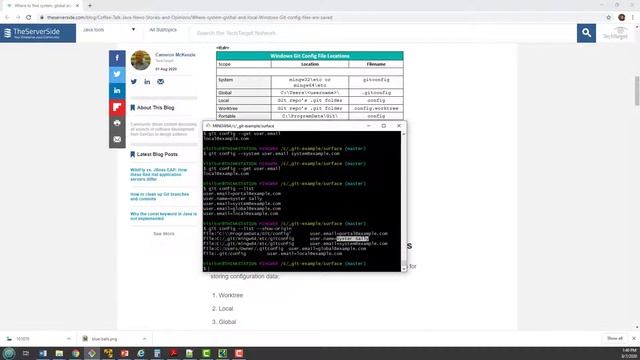Open Cameron McKenzie author photo
This screenshot has height=360, width=640.
(140, 60)
